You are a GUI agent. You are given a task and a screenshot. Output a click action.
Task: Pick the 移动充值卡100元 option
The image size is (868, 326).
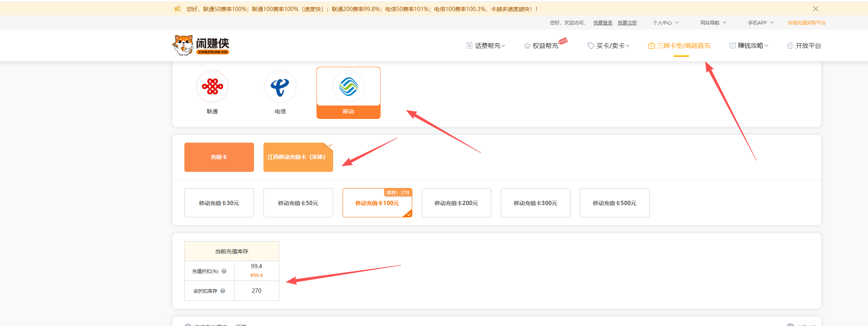pos(377,203)
